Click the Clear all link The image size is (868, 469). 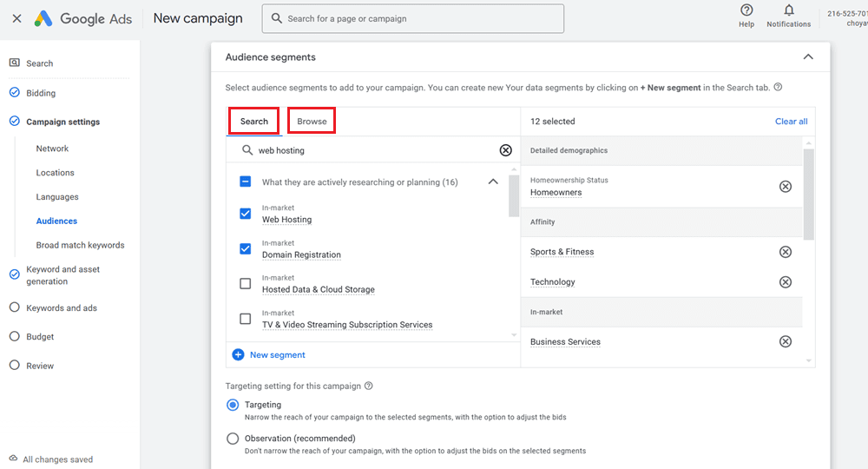(791, 122)
